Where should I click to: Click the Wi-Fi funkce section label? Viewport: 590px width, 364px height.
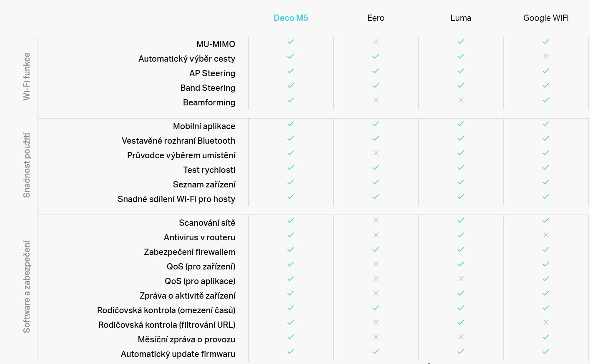pyautogui.click(x=27, y=76)
